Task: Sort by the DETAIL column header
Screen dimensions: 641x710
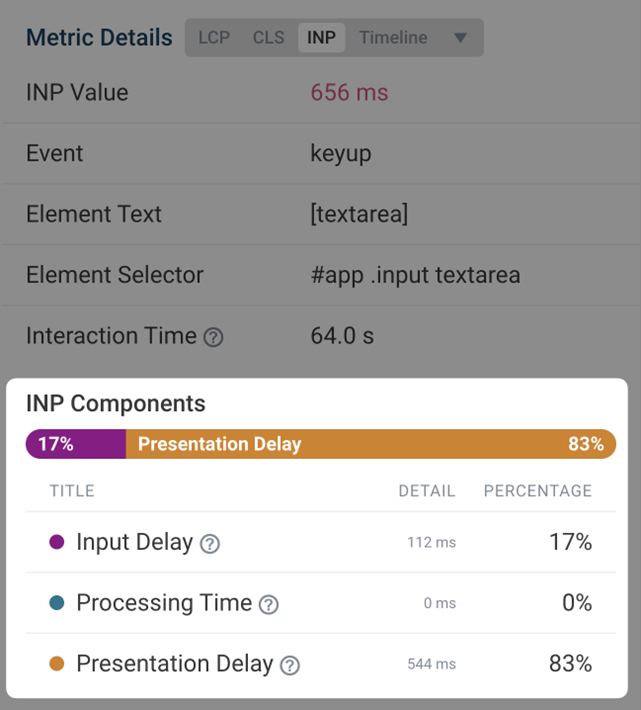Action: pyautogui.click(x=426, y=491)
